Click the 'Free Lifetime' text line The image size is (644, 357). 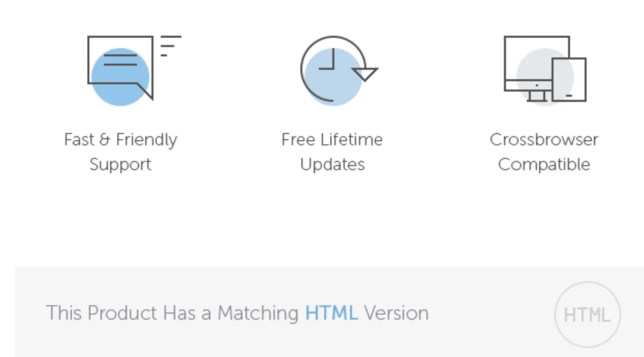click(x=332, y=140)
